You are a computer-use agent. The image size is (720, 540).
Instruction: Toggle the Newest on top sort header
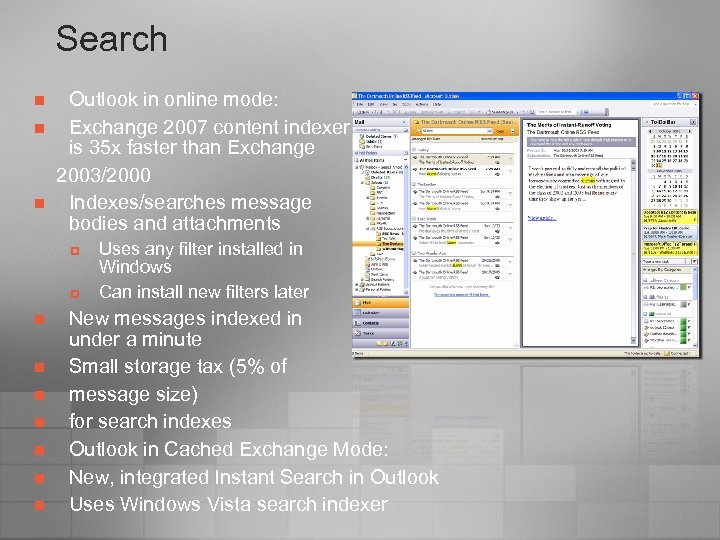click(x=492, y=139)
